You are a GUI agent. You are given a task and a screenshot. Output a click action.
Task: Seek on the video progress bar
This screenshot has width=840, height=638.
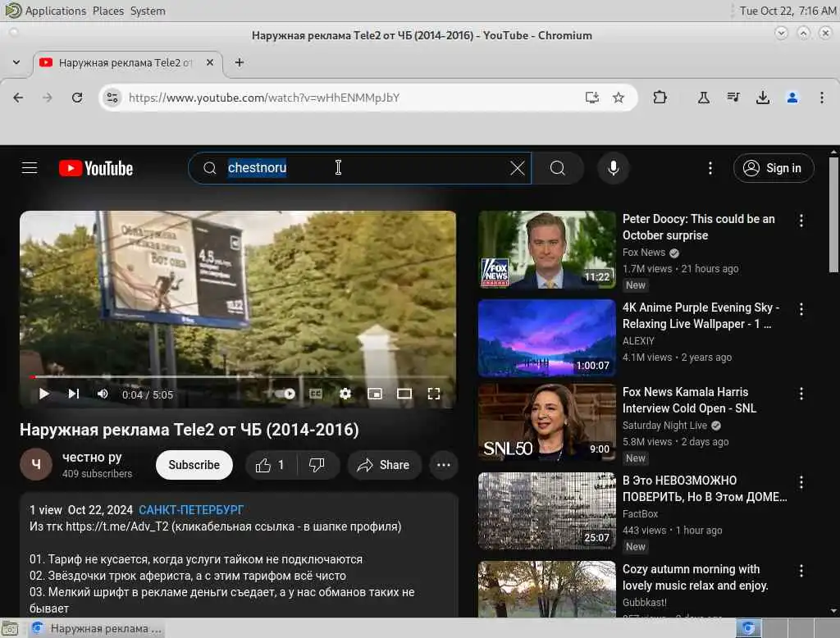pos(238,377)
